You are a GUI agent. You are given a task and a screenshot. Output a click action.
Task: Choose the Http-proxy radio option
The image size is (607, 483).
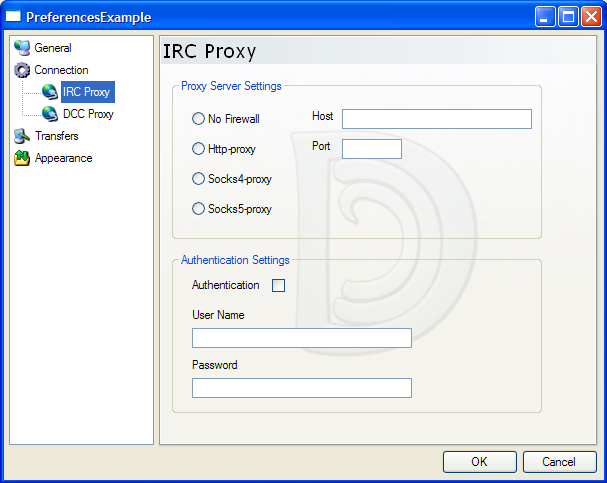point(198,149)
